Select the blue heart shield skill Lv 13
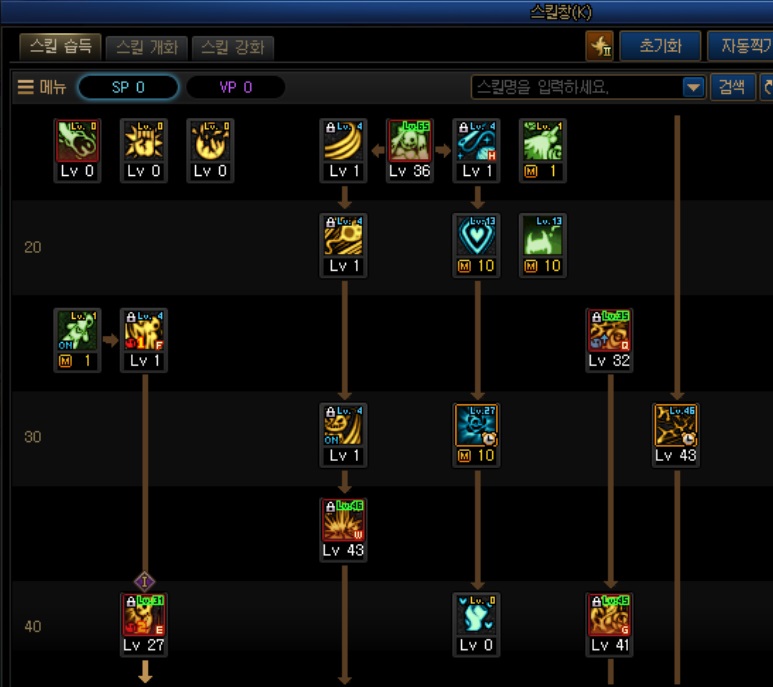The width and height of the screenshot is (773, 687). (x=476, y=236)
